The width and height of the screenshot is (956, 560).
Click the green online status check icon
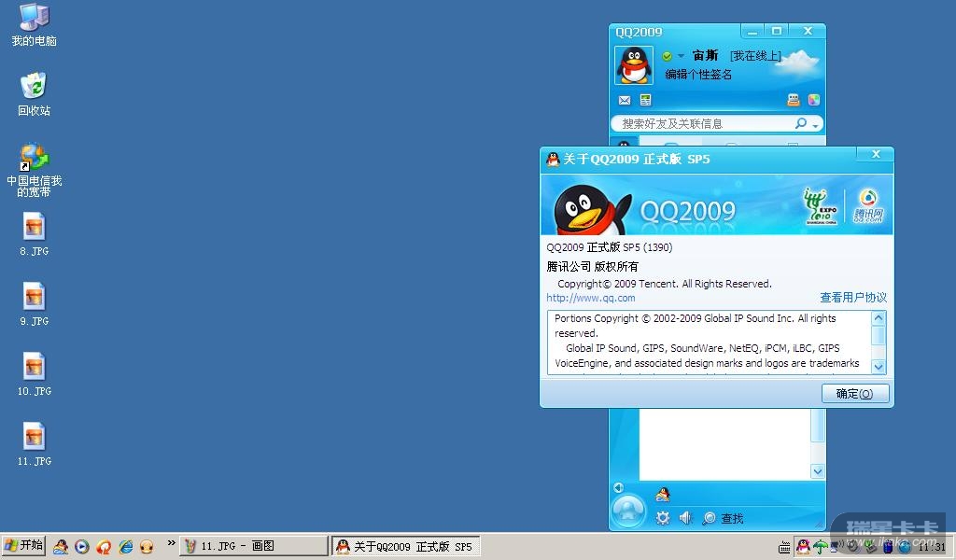tap(667, 56)
